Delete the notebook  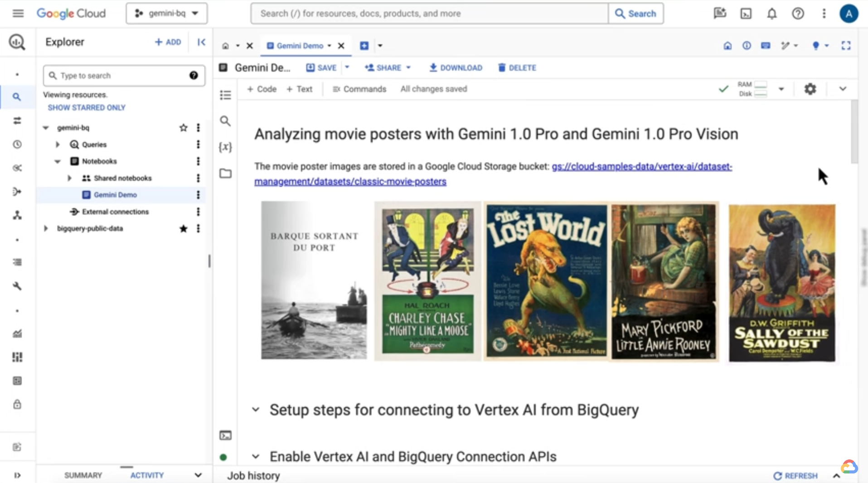click(517, 68)
